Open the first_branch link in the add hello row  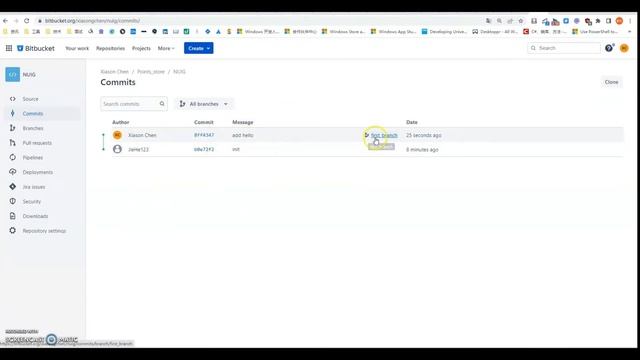click(384, 135)
